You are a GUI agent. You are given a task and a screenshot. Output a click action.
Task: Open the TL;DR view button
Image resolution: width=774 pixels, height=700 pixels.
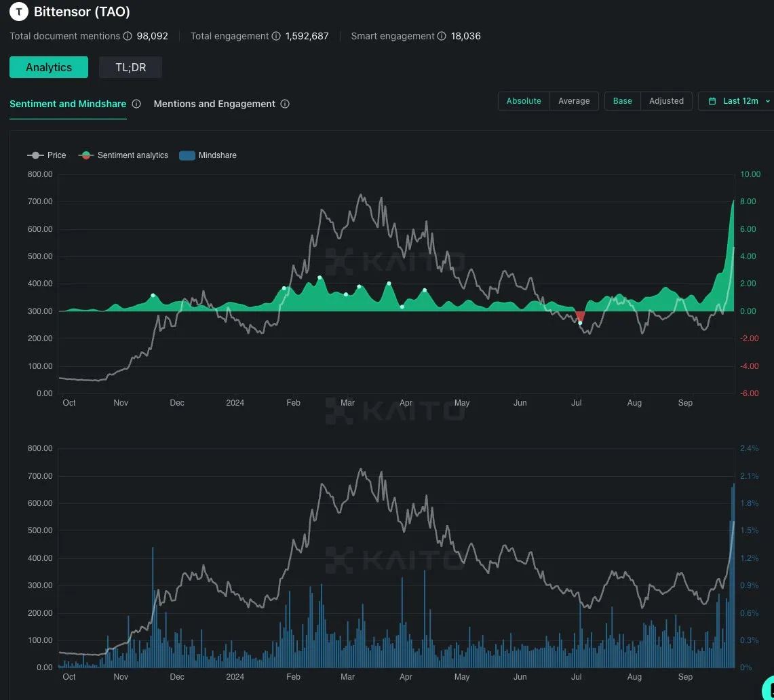click(130, 67)
